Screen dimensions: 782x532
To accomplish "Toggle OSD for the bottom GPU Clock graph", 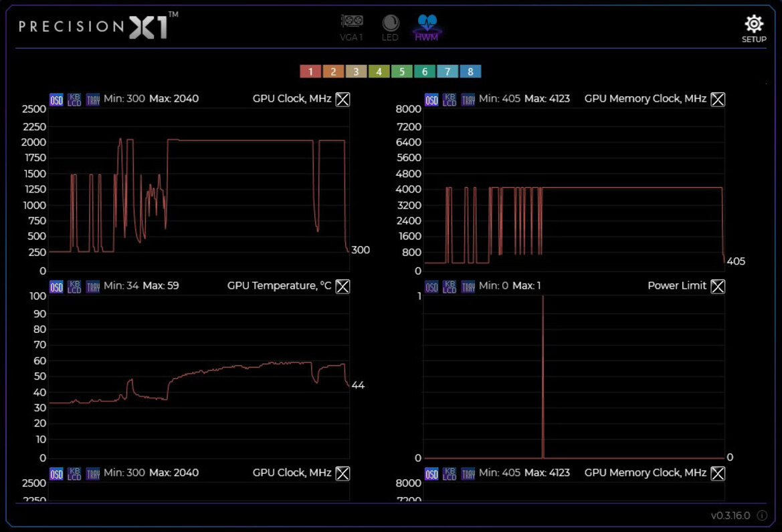I will coord(56,473).
